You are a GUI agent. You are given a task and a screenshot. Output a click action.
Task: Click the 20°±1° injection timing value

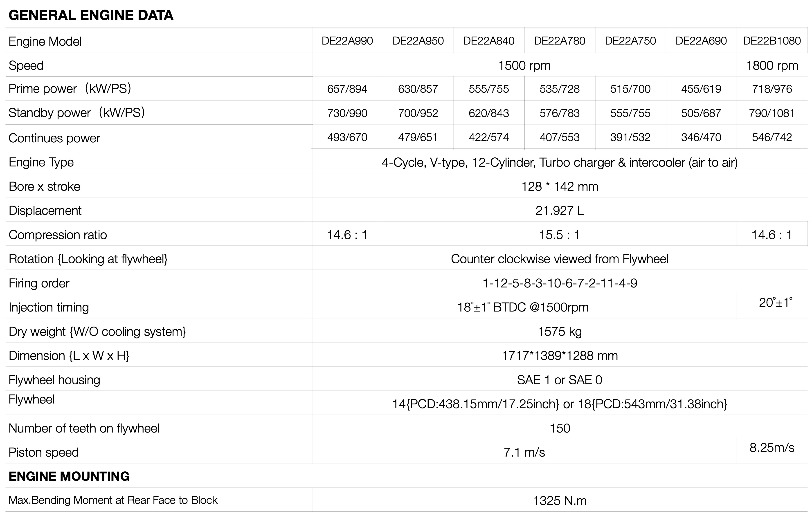coord(776,302)
